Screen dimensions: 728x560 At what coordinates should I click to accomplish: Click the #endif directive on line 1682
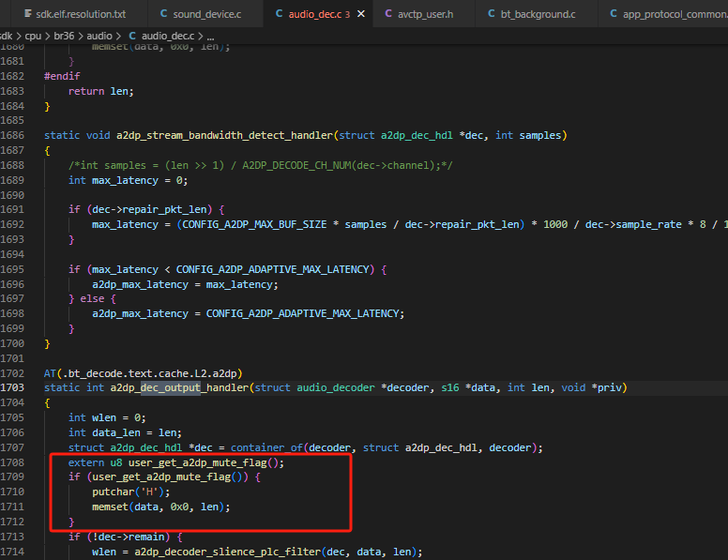62,76
